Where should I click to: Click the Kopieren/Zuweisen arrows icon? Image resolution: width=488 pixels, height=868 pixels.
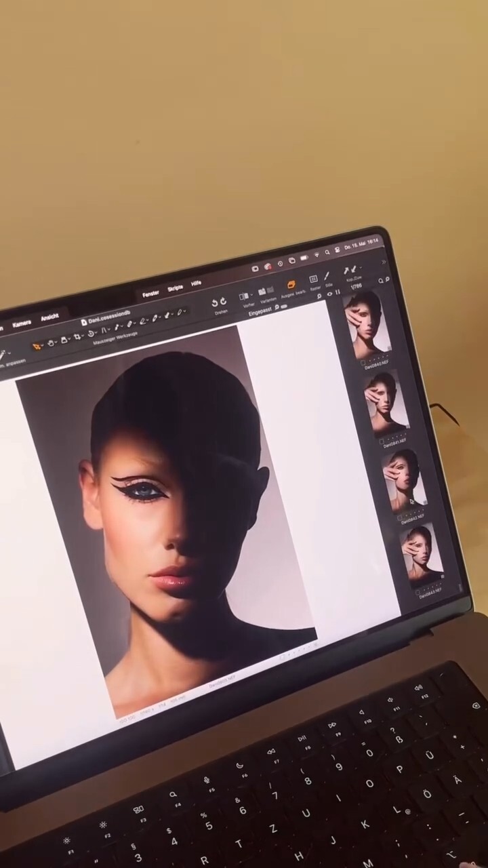click(x=350, y=270)
